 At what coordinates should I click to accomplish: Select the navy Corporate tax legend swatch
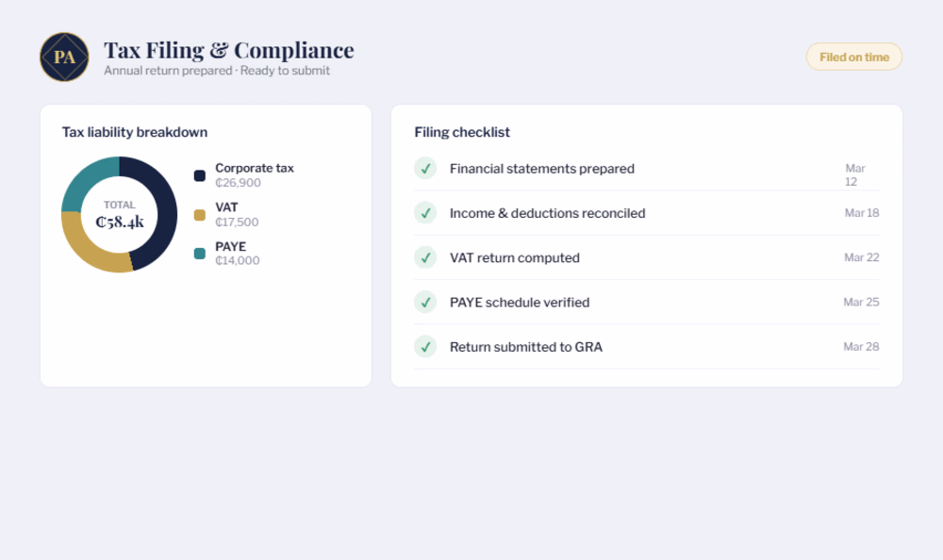click(200, 175)
